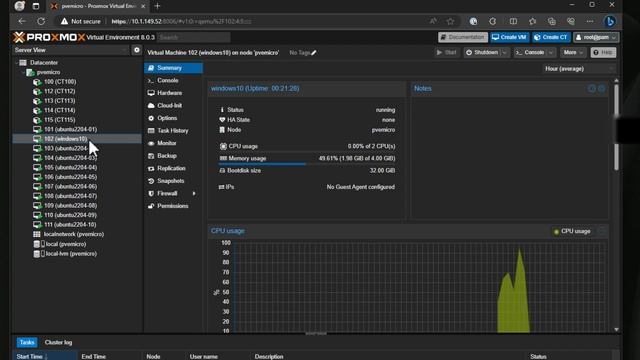Click the Shutdown button
Screen dimensions: 640x360
[482, 53]
